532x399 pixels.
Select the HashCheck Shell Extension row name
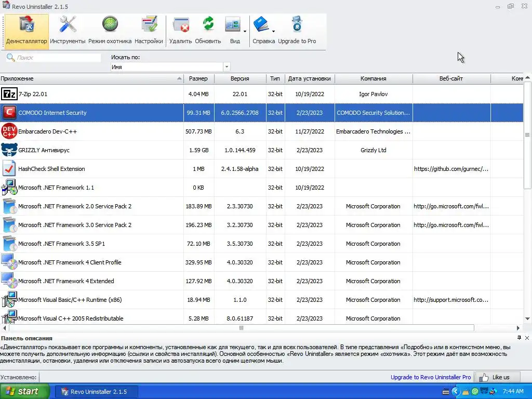click(x=51, y=169)
